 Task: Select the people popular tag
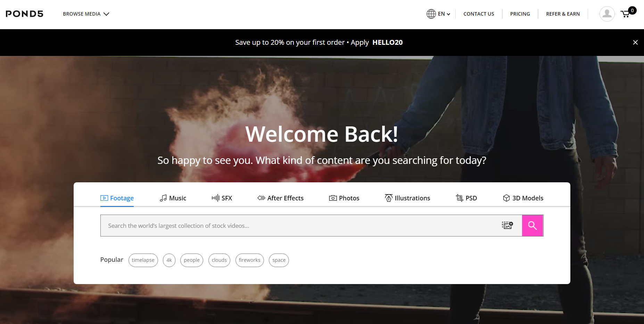(x=192, y=260)
